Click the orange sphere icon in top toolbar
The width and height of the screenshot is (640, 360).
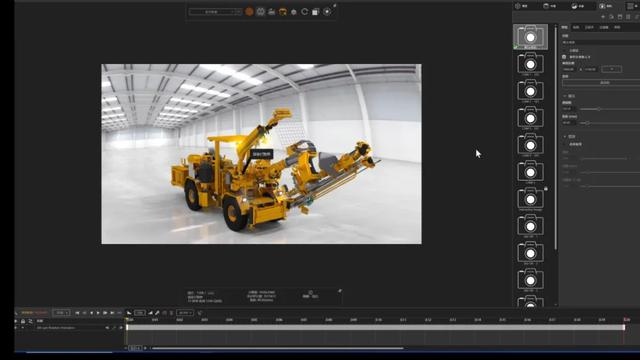click(x=249, y=12)
